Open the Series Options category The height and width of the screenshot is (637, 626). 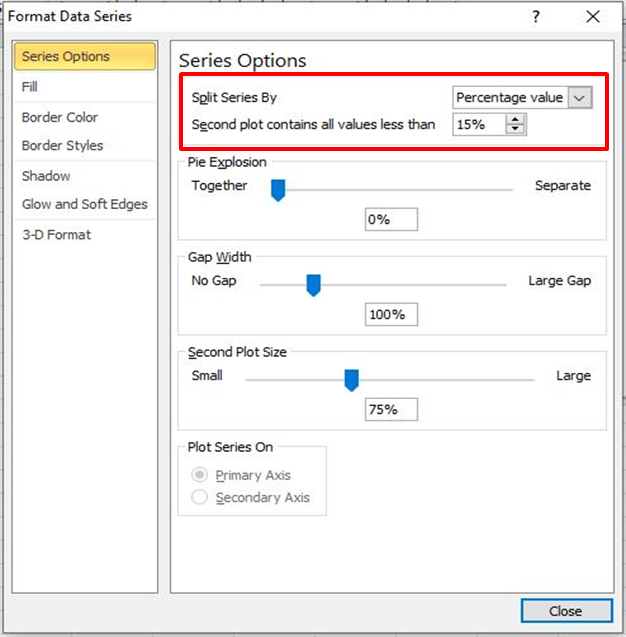click(85, 57)
